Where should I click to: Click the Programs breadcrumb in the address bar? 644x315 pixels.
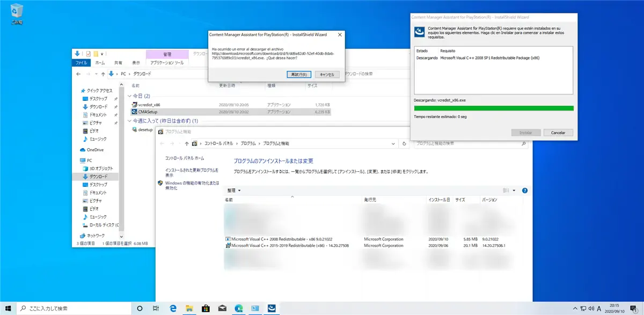pos(247,144)
